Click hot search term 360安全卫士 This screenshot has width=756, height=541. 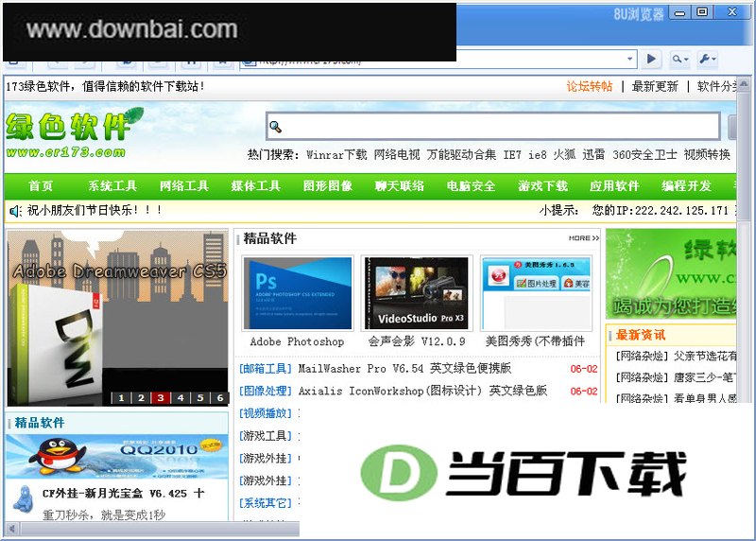644,155
